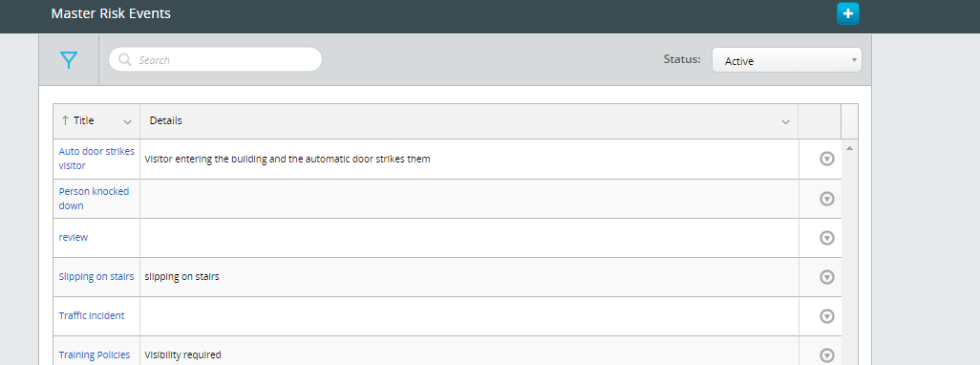The height and width of the screenshot is (365, 980).
Task: Open the Training Policies link
Action: (95, 355)
